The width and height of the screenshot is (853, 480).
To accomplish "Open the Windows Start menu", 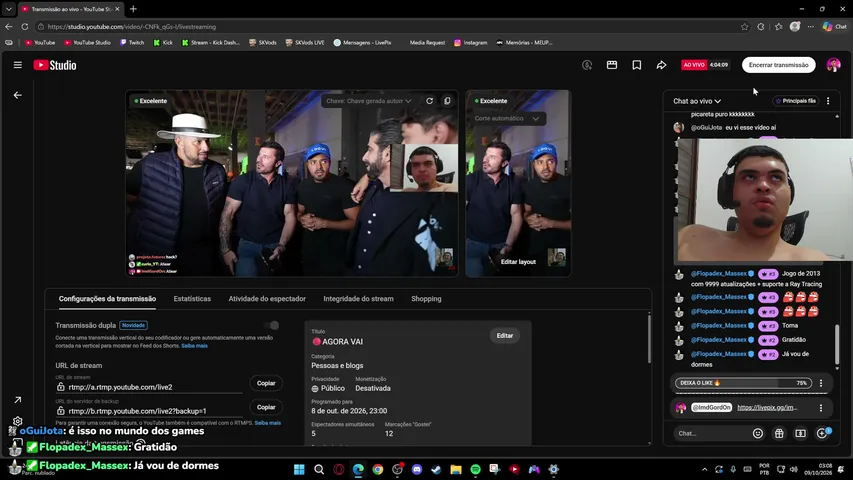I will pyautogui.click(x=299, y=469).
